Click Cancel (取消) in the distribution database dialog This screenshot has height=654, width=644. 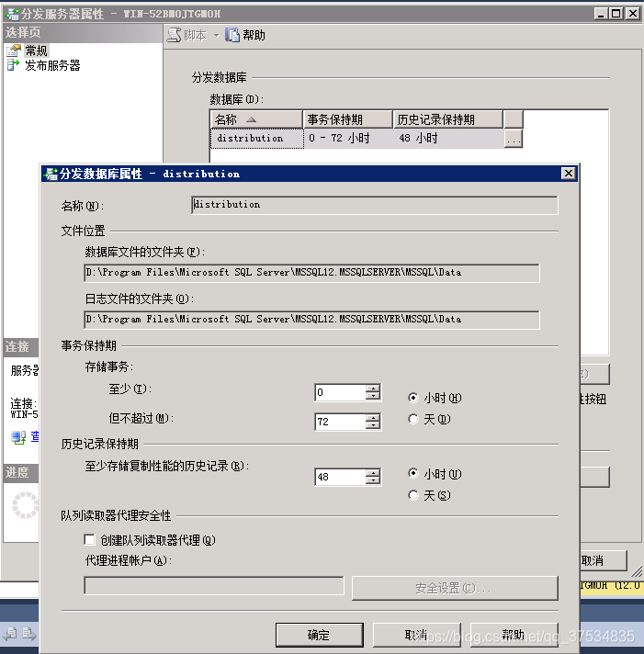[417, 635]
